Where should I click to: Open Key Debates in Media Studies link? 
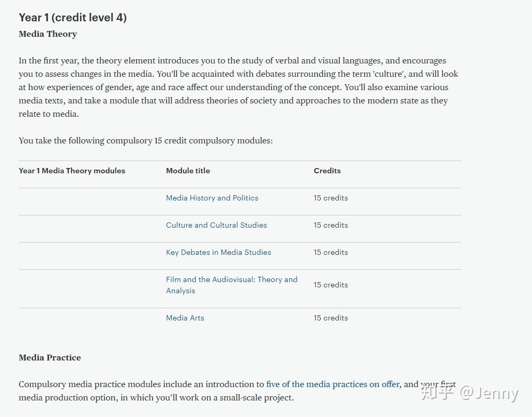tap(218, 253)
